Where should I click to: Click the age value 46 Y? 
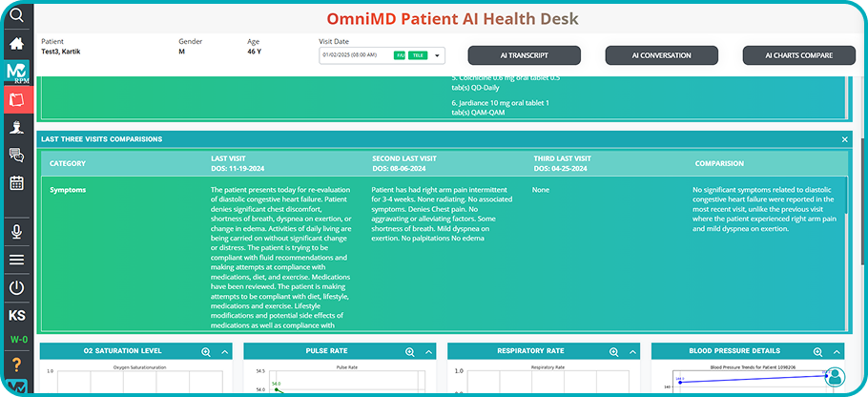coord(254,52)
